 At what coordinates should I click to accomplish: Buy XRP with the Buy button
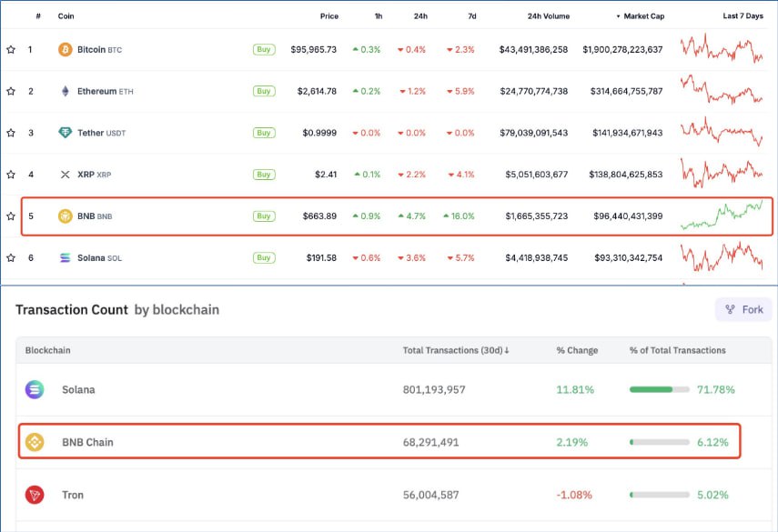[x=264, y=175]
